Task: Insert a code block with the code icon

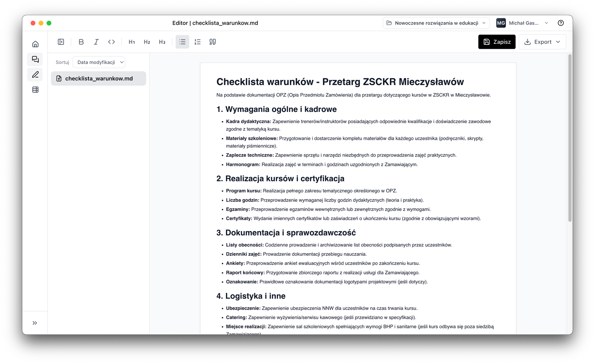Action: (x=111, y=42)
